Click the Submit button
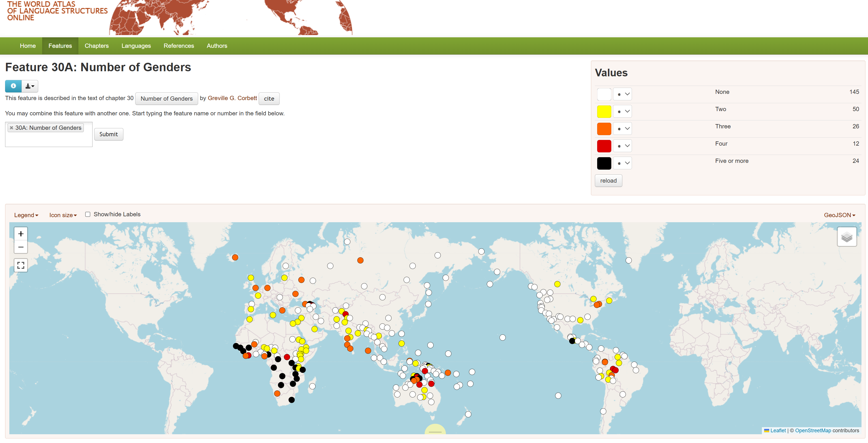The height and width of the screenshot is (443, 868). click(108, 134)
